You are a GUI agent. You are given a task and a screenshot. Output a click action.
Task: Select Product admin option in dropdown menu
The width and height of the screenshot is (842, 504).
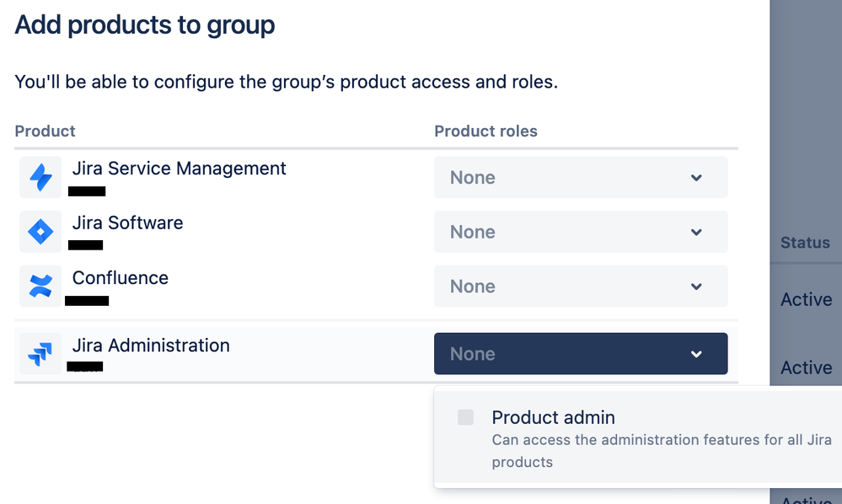(x=553, y=417)
